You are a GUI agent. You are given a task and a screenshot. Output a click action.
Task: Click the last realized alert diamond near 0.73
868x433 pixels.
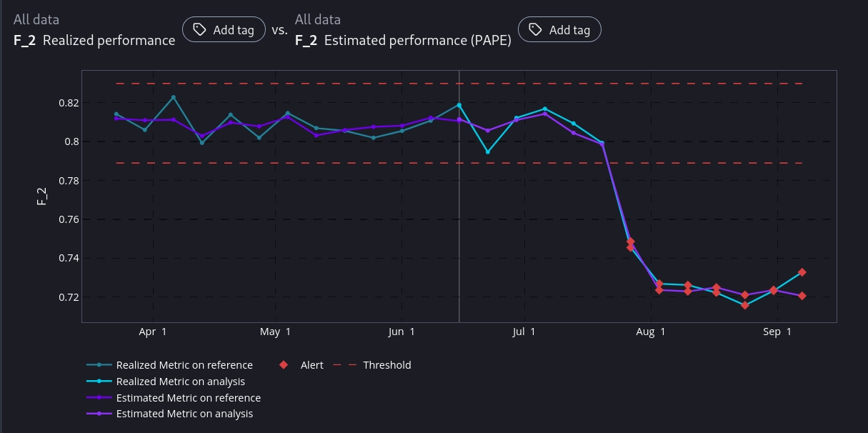click(802, 272)
